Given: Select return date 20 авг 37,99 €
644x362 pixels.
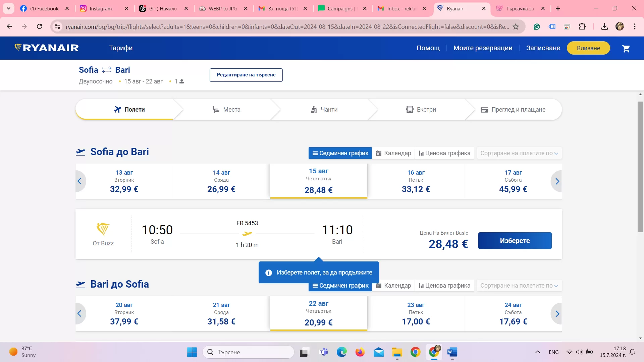Looking at the screenshot, I should (x=124, y=314).
